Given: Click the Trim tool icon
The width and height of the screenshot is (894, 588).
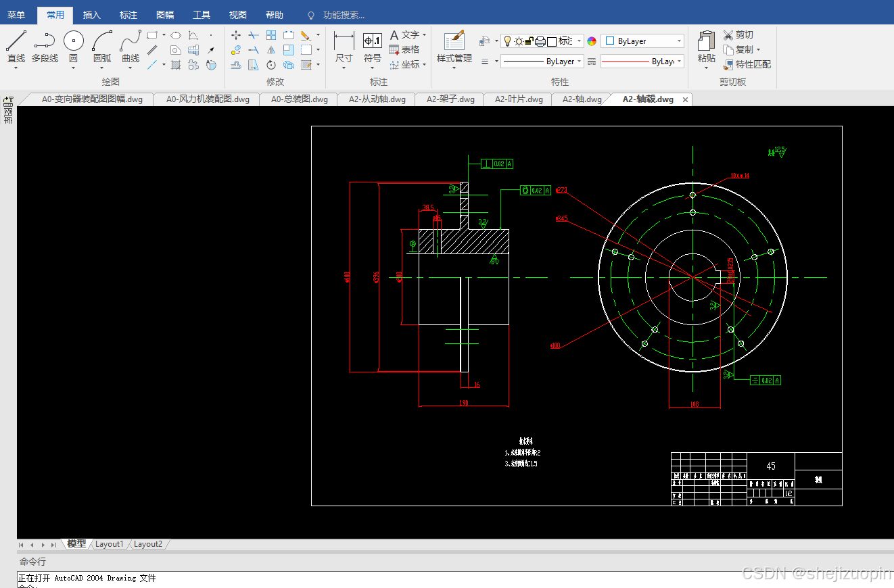Looking at the screenshot, I should click(254, 35).
